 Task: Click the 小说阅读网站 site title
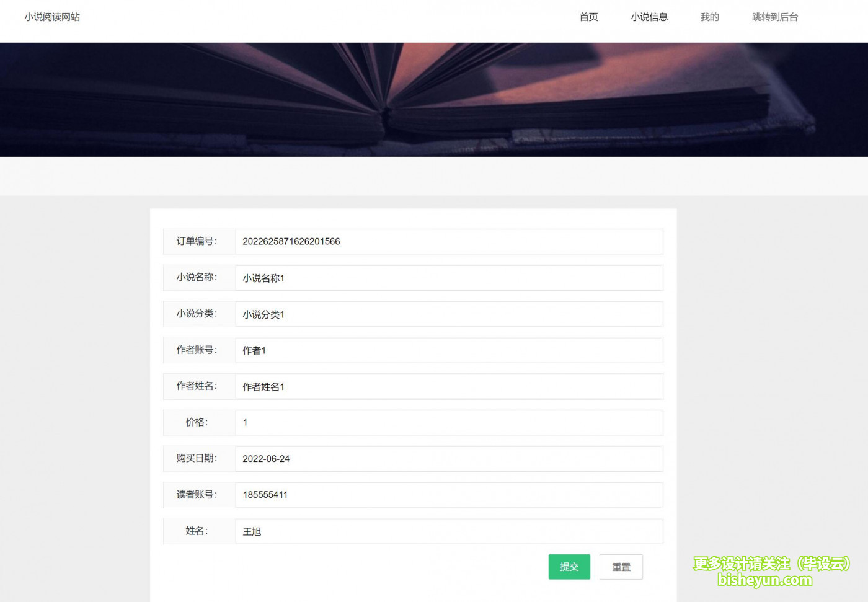click(x=52, y=17)
